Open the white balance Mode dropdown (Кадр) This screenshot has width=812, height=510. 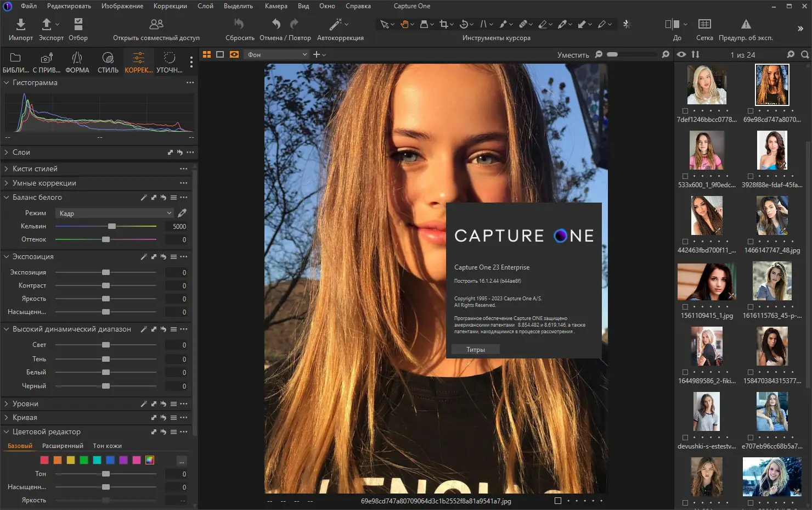(x=115, y=213)
